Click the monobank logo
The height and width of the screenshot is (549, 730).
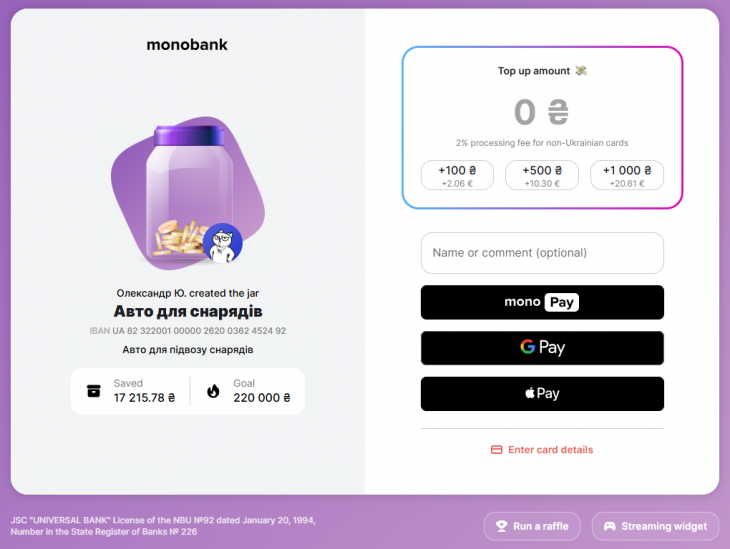(x=187, y=44)
